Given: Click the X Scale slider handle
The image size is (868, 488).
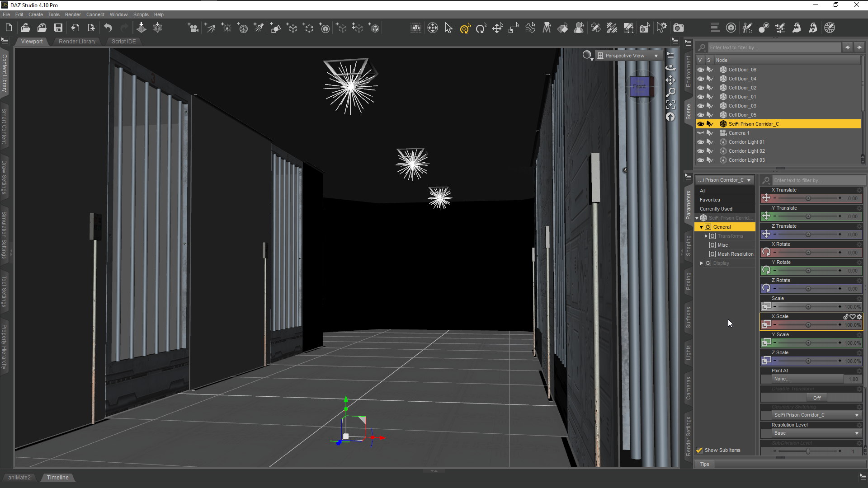Looking at the screenshot, I should point(808,325).
